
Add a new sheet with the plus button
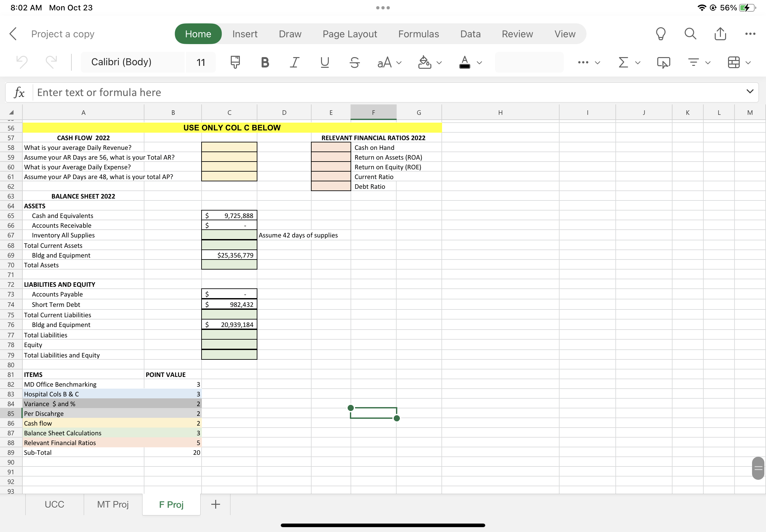(x=215, y=504)
